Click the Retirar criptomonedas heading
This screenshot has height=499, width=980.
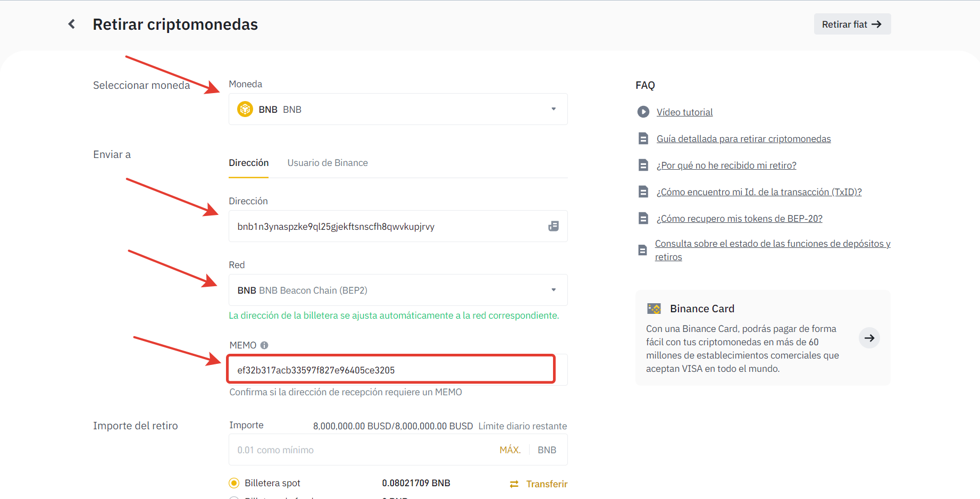pyautogui.click(x=175, y=24)
